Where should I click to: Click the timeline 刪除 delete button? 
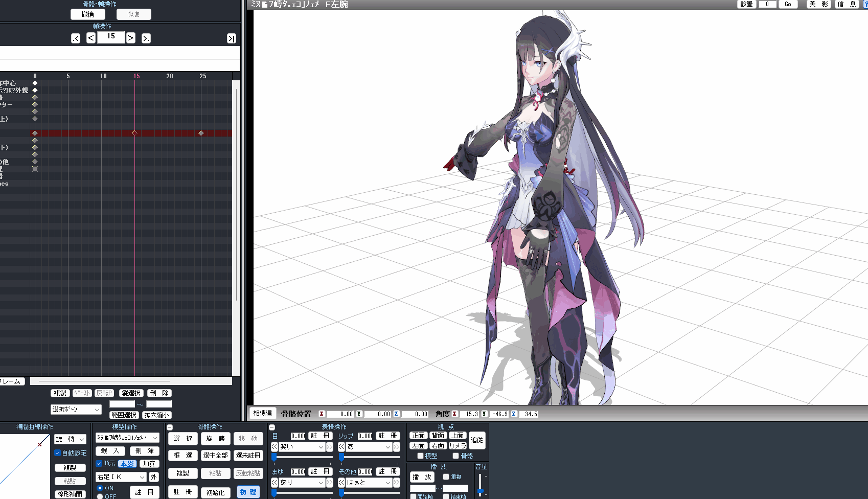click(x=159, y=393)
